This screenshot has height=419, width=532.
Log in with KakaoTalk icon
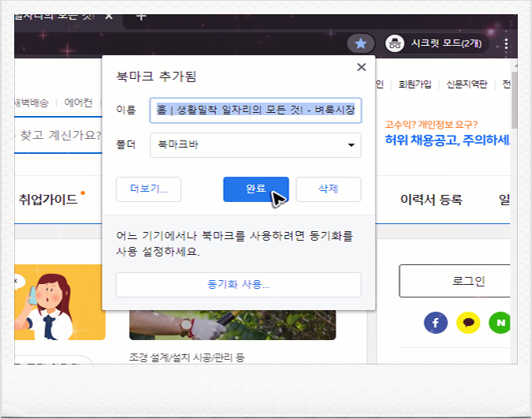tap(468, 323)
